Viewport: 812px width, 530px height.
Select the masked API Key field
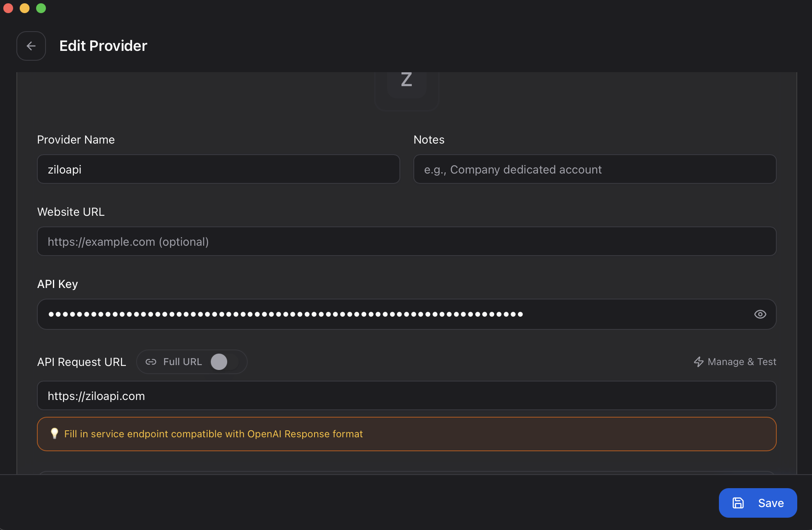(x=407, y=314)
